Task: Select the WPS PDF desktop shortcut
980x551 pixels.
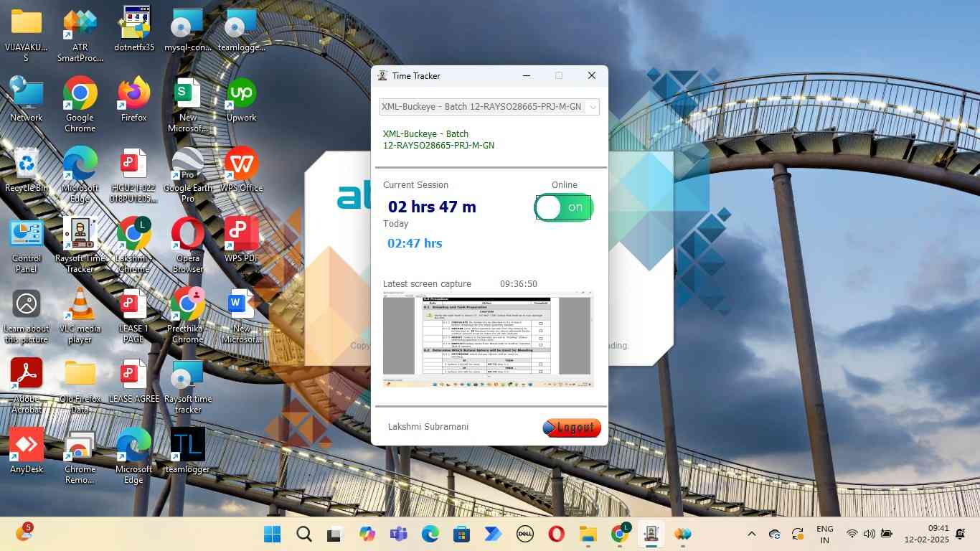Action: click(x=241, y=240)
